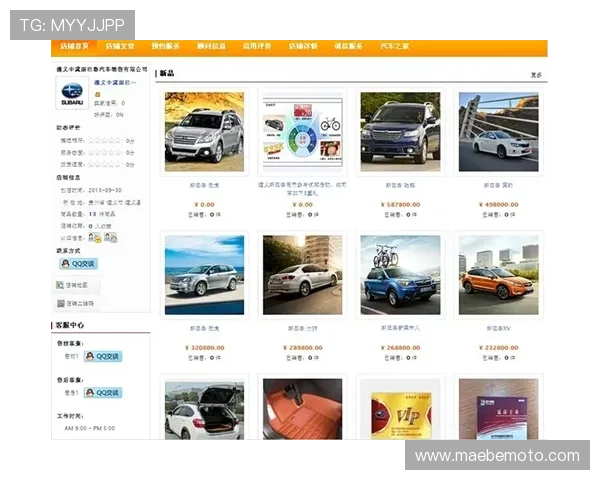Open the shop map icon link
Image resolution: width=600 pixels, height=480 pixels.
click(75, 285)
